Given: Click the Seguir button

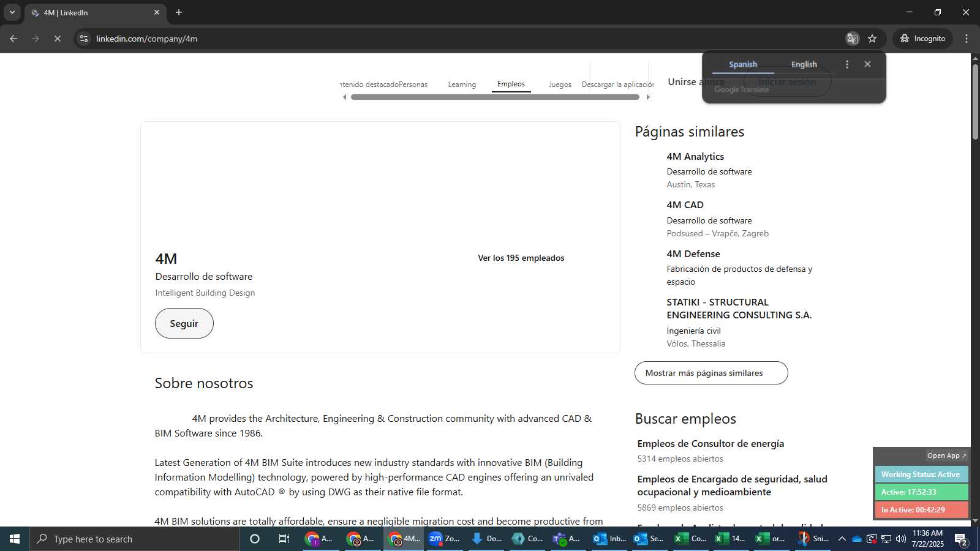Looking at the screenshot, I should click(184, 323).
